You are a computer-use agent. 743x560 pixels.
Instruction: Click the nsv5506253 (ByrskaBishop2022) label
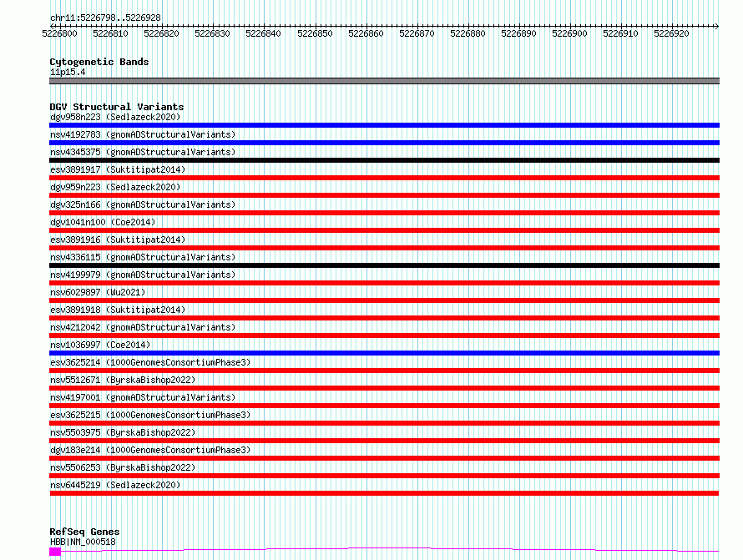pos(123,467)
